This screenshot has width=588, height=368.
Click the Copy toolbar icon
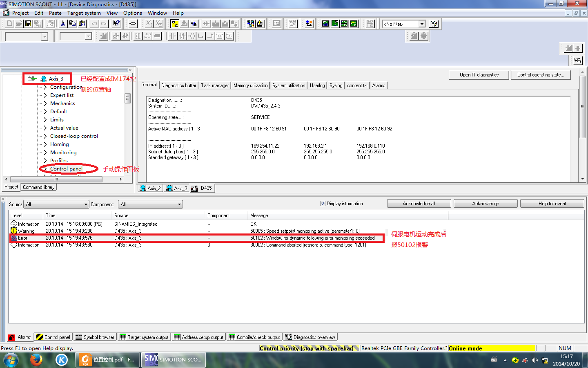pyautogui.click(x=72, y=24)
